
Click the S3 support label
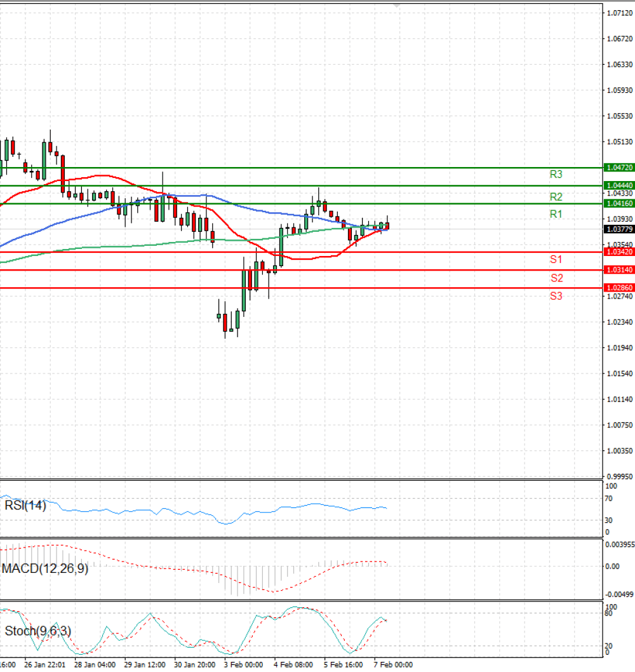(x=556, y=296)
